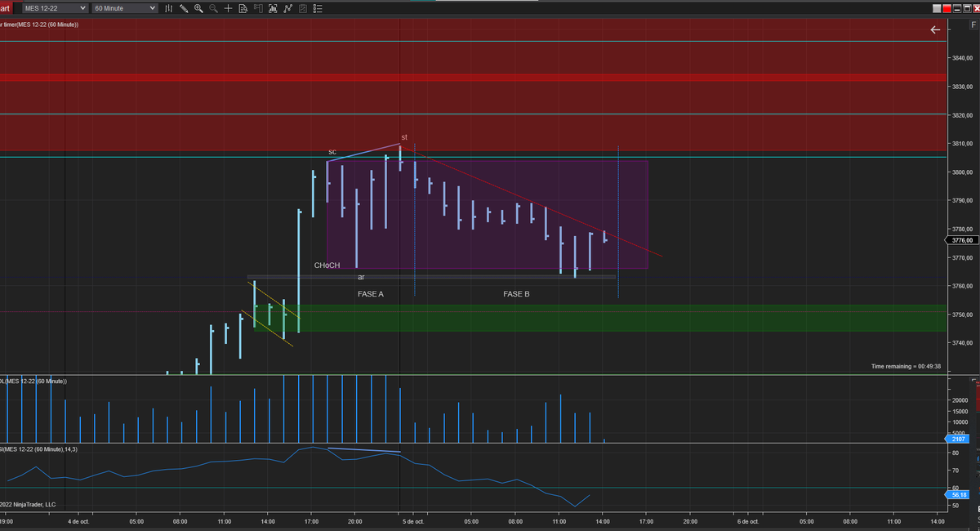The width and height of the screenshot is (980, 531).
Task: Click the 5 de oct. date axis label
Action: [x=414, y=521]
